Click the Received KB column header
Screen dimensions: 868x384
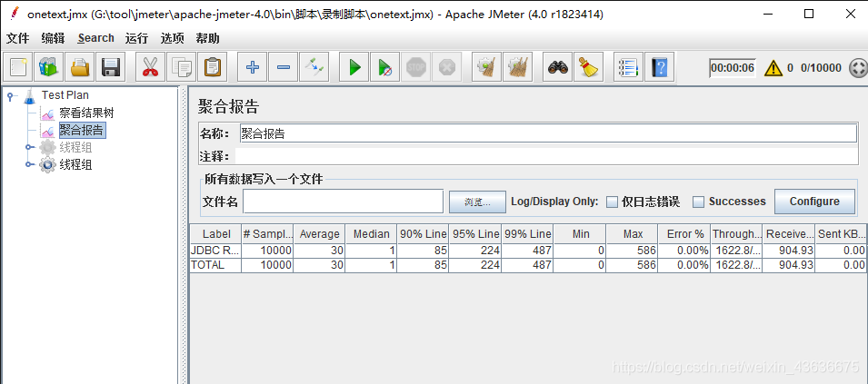(788, 233)
